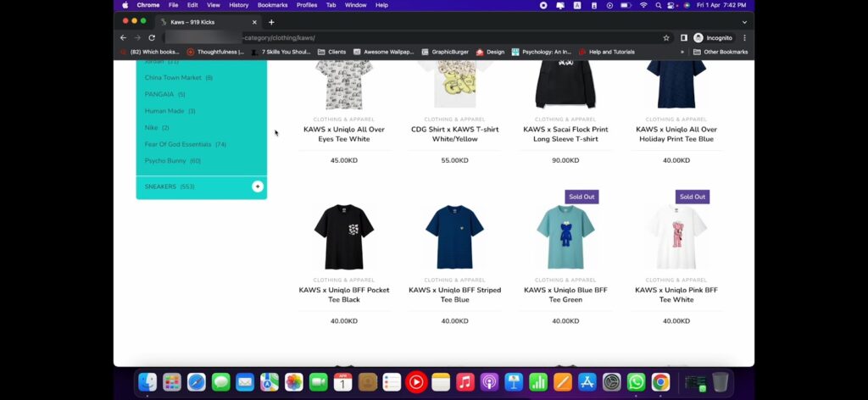Show hidden bookmarks via double-chevron
The height and width of the screenshot is (400, 868).
[x=682, y=52]
